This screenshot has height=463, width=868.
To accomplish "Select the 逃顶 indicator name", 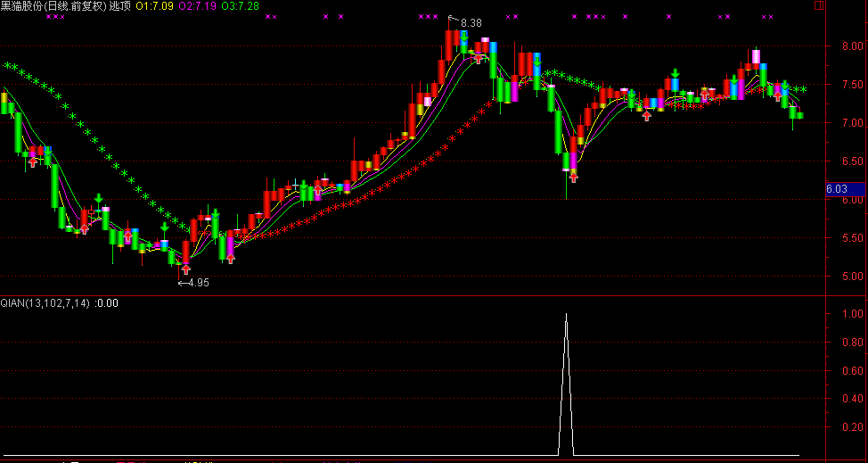I will pos(119,6).
